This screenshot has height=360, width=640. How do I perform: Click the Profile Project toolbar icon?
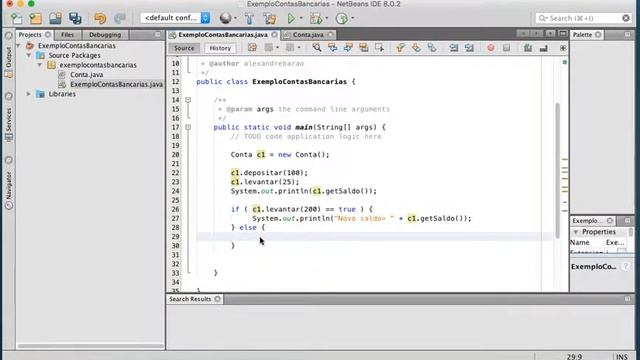coord(341,18)
